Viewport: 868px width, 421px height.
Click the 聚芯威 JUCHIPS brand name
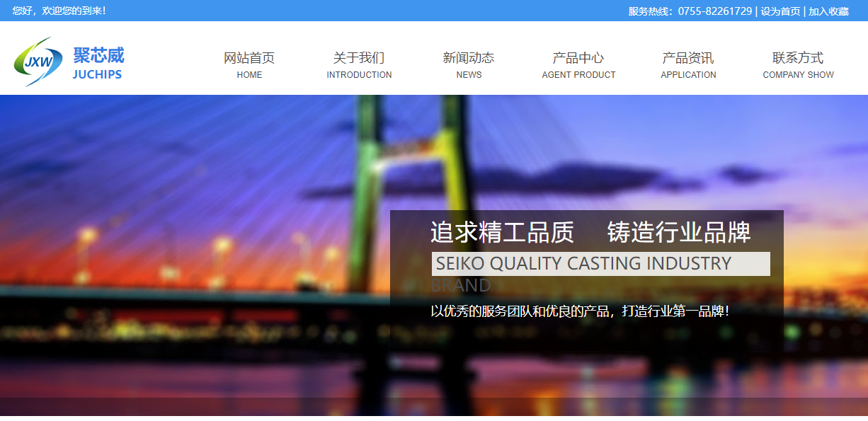[x=98, y=64]
